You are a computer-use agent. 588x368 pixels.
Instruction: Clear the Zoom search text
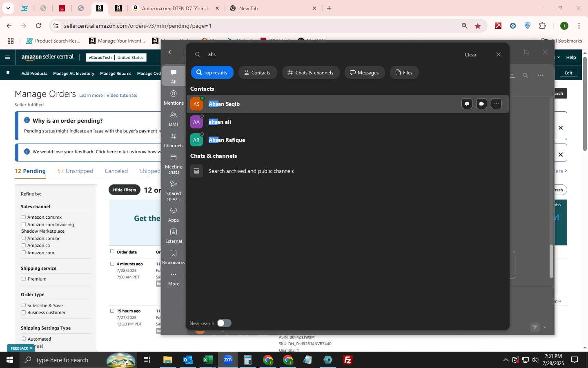pos(470,54)
